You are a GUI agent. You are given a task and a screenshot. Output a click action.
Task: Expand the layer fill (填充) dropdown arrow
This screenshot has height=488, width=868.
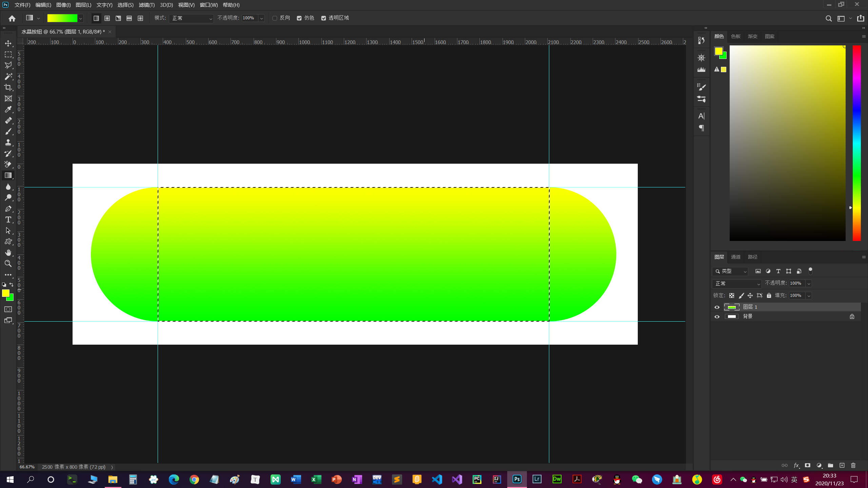[809, 296]
